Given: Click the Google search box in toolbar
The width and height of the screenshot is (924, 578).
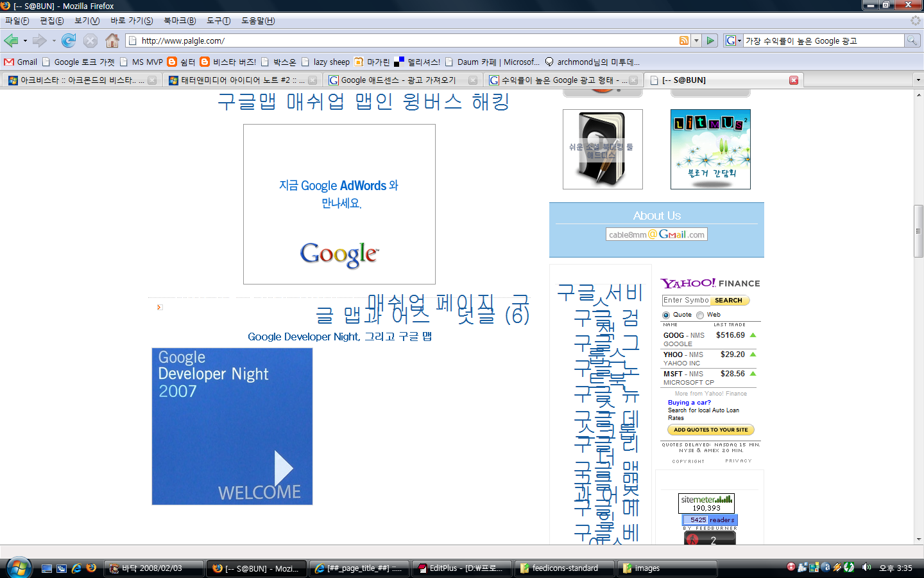Looking at the screenshot, I should (x=823, y=40).
